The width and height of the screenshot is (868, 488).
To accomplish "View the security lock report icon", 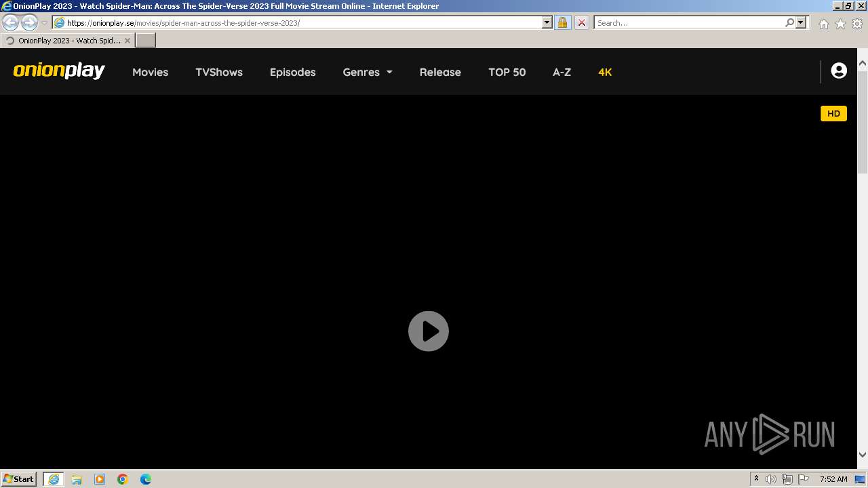I will [562, 22].
